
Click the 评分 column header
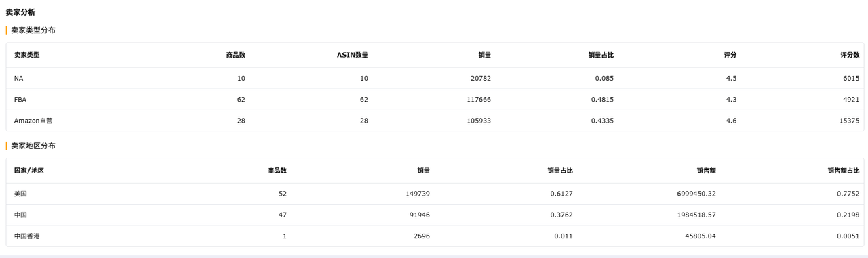point(730,55)
